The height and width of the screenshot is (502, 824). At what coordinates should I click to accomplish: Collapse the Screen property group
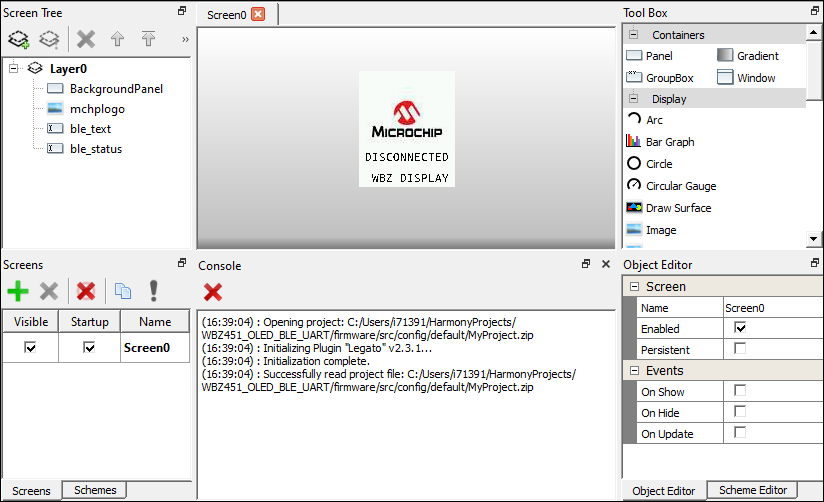pos(634,286)
